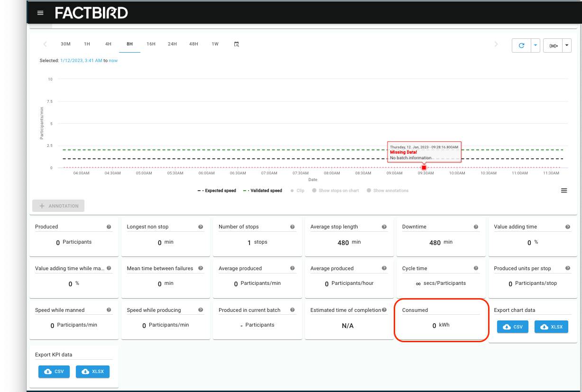Click the Factbird logo

92,13
